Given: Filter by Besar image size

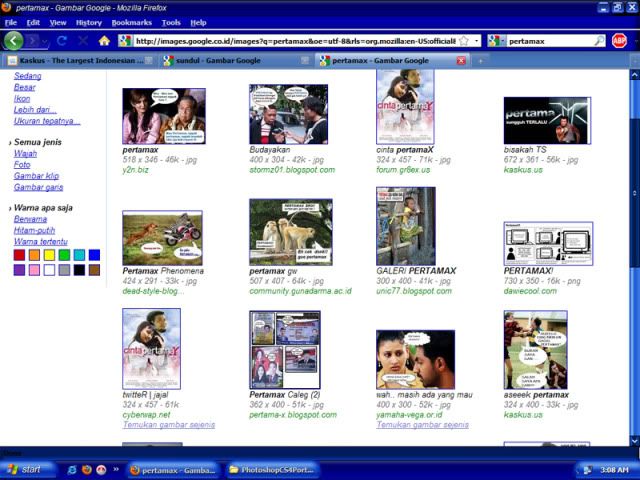Looking at the screenshot, I should (x=24, y=87).
